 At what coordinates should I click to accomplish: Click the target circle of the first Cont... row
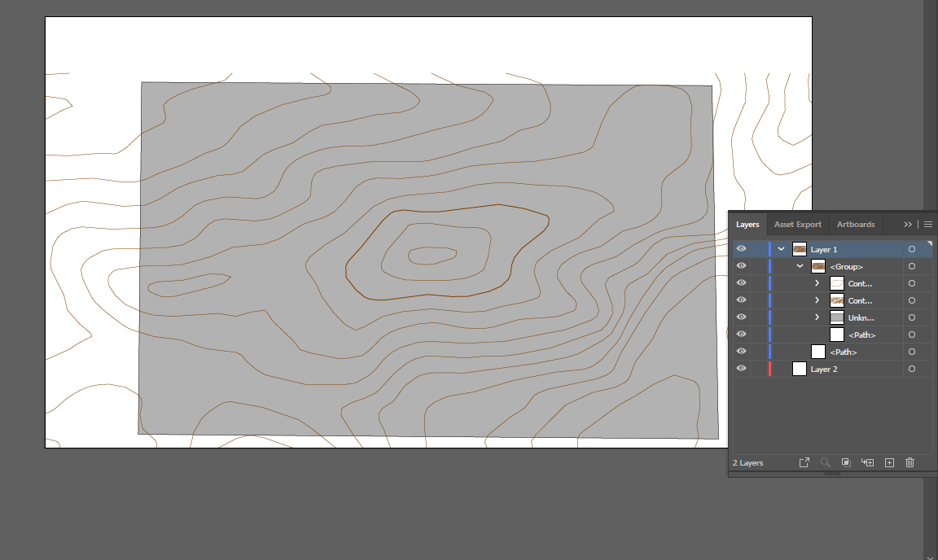(912, 283)
